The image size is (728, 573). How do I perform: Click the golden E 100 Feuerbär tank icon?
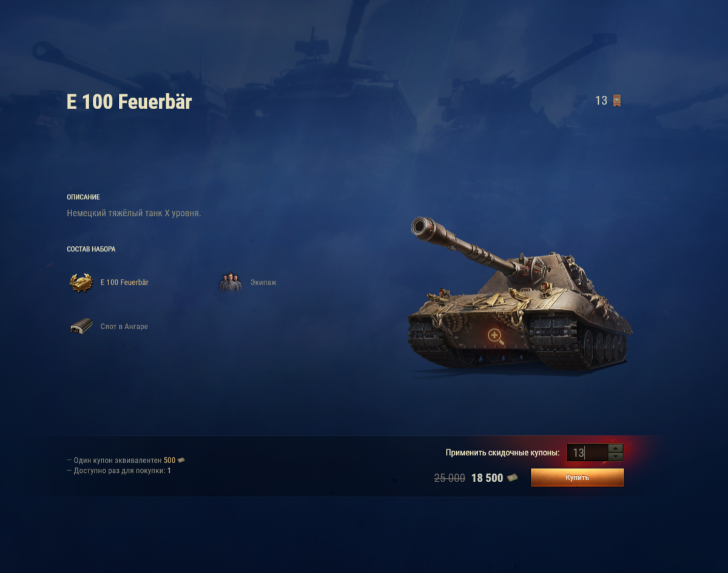pyautogui.click(x=81, y=283)
